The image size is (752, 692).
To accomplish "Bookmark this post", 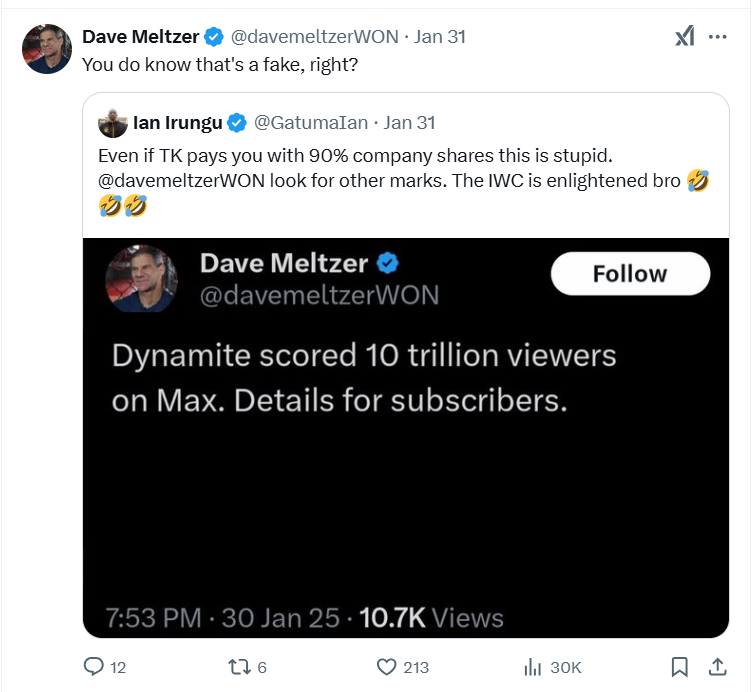I will (679, 667).
